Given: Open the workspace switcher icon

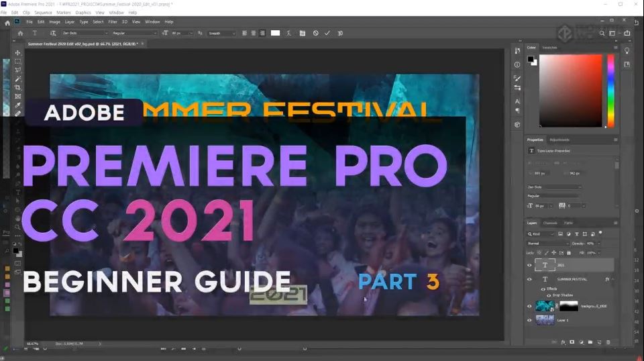Looking at the screenshot, I should pyautogui.click(x=612, y=34).
